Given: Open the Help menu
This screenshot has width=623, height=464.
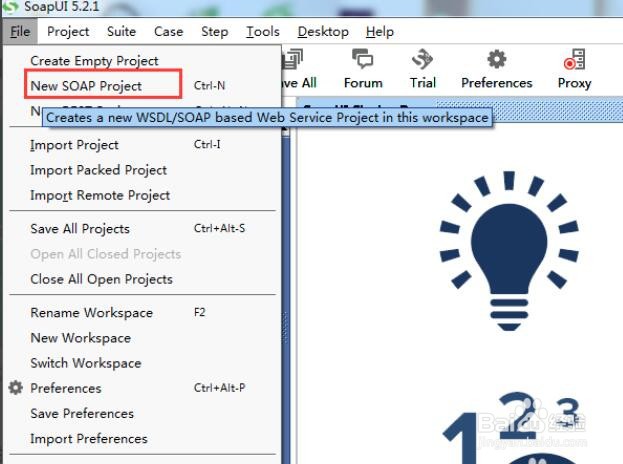Looking at the screenshot, I should [380, 31].
